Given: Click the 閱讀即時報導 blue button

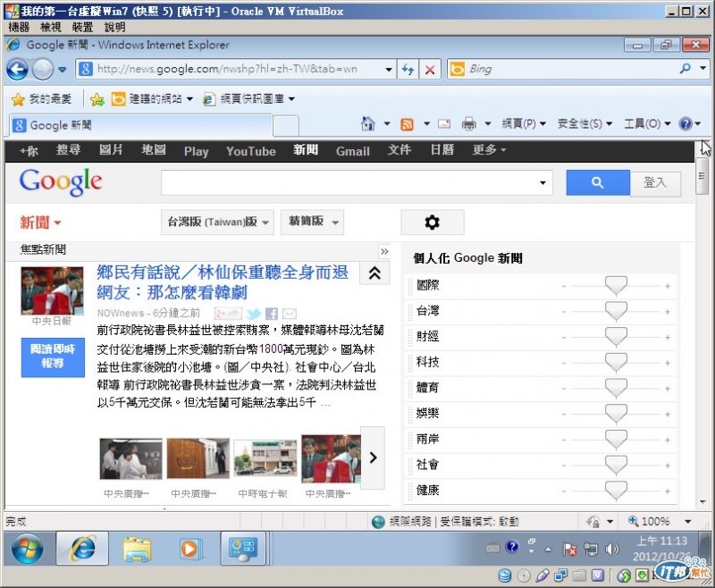Looking at the screenshot, I should [x=53, y=357].
